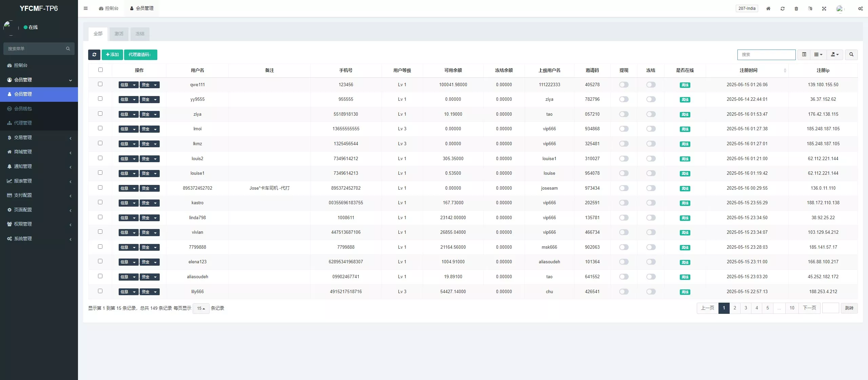Go to page 3 in pagination
Screen dimensions: 868x380
746,308
